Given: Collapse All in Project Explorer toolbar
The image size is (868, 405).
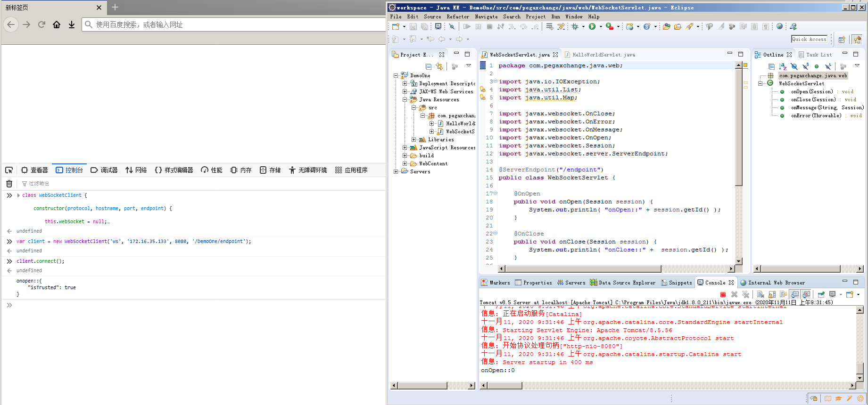Looking at the screenshot, I should (x=428, y=67).
